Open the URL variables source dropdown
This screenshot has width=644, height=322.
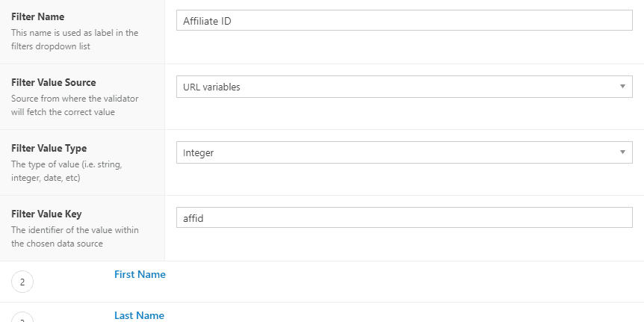(403, 87)
